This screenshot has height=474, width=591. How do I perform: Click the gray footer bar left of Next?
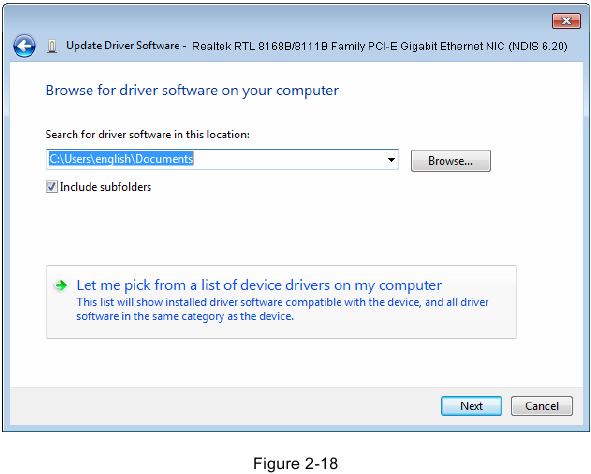point(225,406)
